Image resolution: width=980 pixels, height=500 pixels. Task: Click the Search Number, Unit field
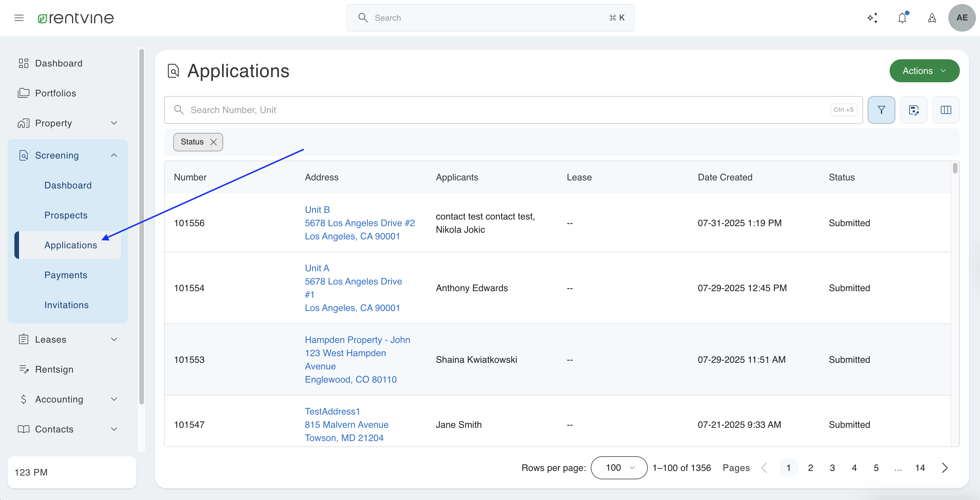[x=513, y=110]
